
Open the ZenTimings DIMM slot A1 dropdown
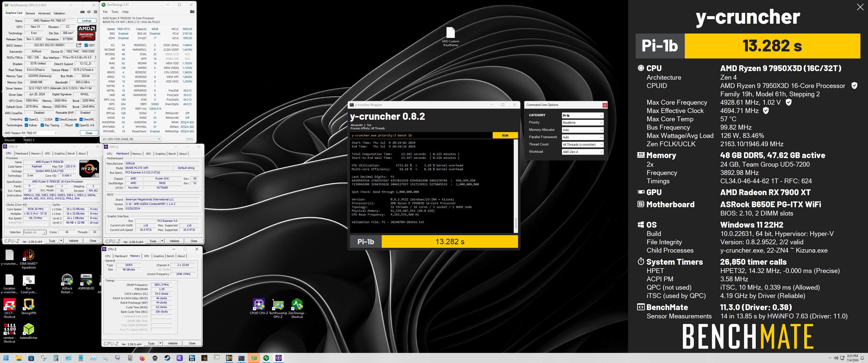(131, 139)
